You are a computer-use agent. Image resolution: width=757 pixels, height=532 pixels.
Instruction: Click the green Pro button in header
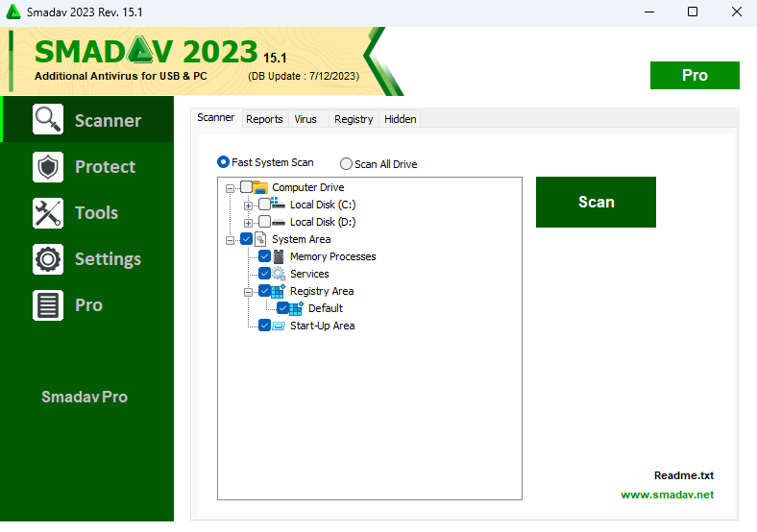point(695,75)
